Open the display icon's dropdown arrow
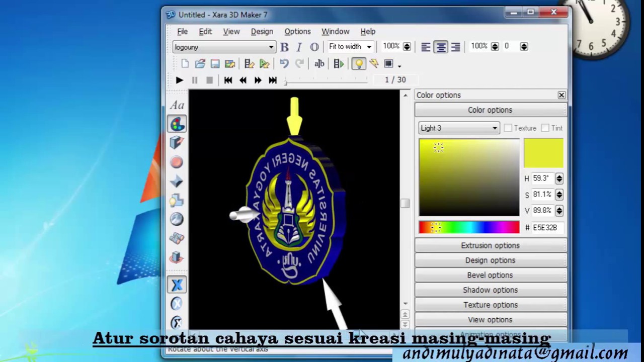The width and height of the screenshot is (644, 362). pos(399,65)
